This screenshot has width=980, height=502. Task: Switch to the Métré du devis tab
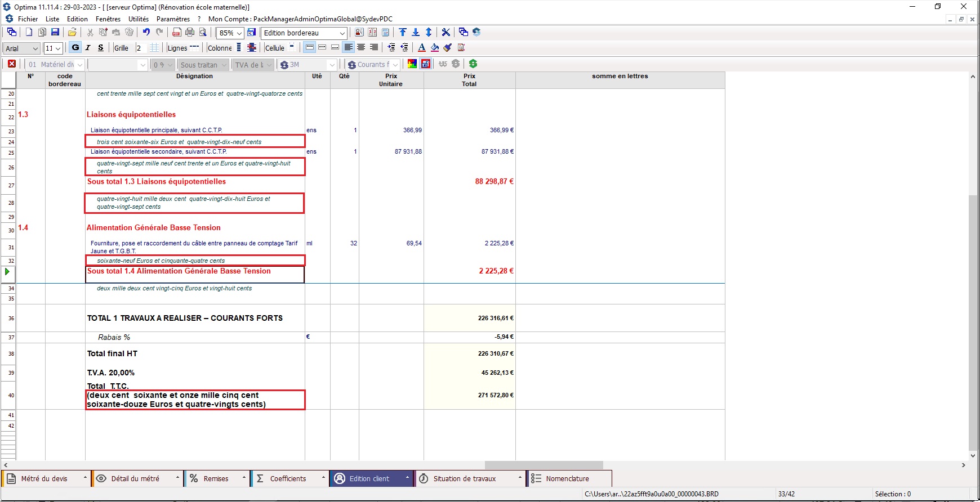(x=46, y=478)
